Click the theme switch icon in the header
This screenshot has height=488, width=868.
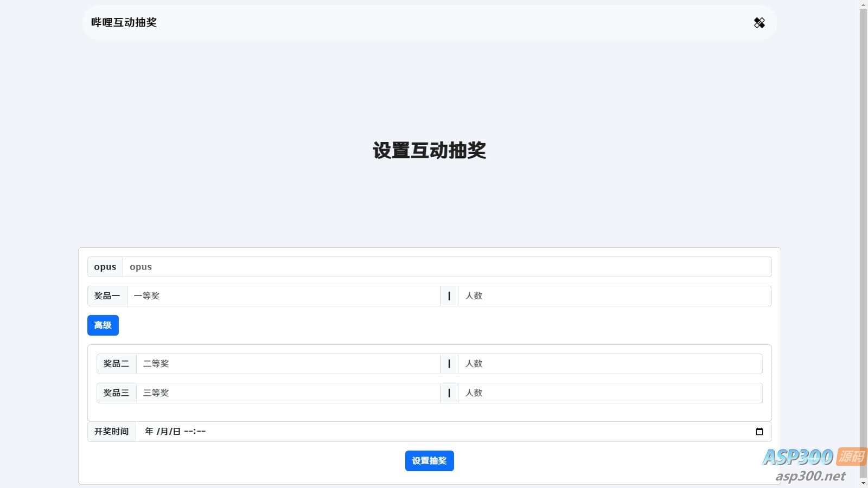tap(759, 23)
